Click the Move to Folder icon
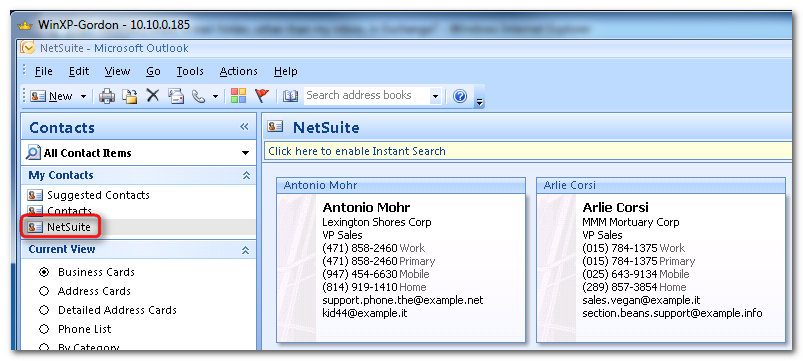Screen dimensions: 803x361 point(130,96)
